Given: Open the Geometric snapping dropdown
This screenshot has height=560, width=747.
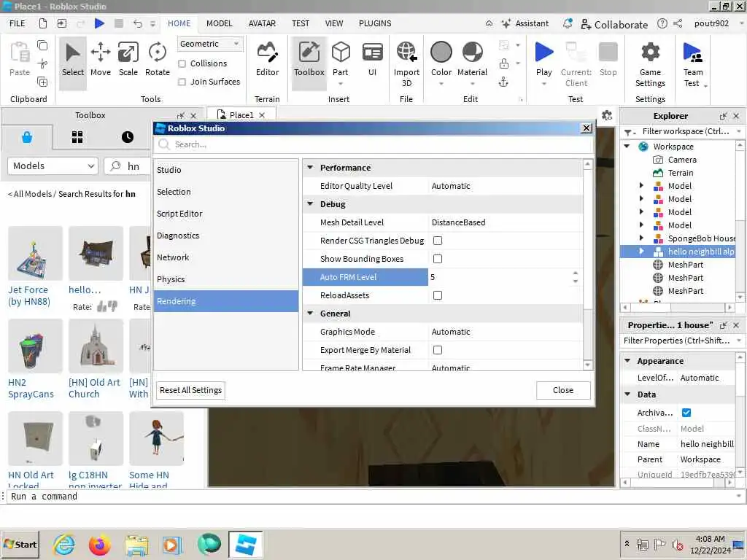Looking at the screenshot, I should click(x=210, y=44).
